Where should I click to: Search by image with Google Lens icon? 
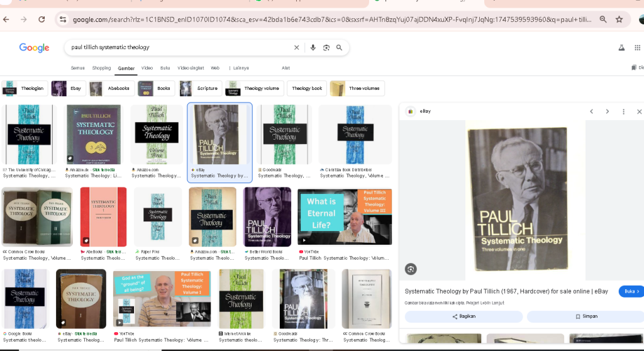[326, 48]
